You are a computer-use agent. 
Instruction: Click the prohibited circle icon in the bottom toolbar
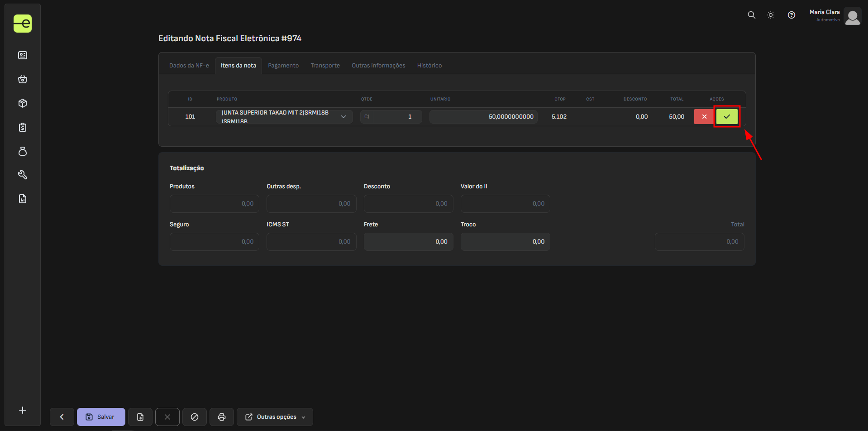click(x=195, y=417)
